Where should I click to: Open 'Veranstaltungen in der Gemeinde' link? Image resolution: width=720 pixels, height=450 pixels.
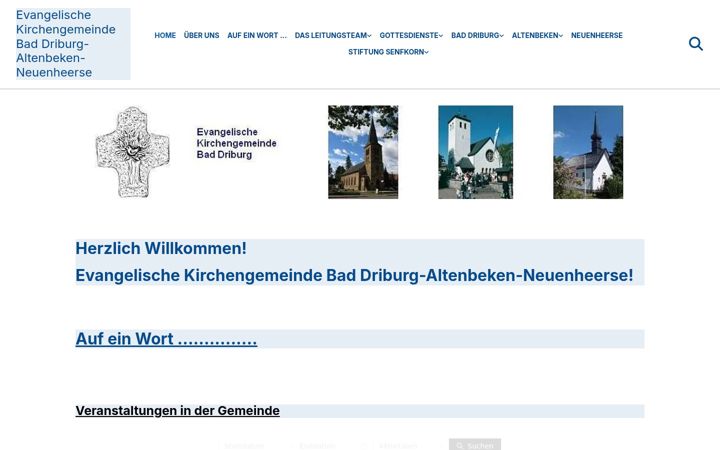coord(177,411)
